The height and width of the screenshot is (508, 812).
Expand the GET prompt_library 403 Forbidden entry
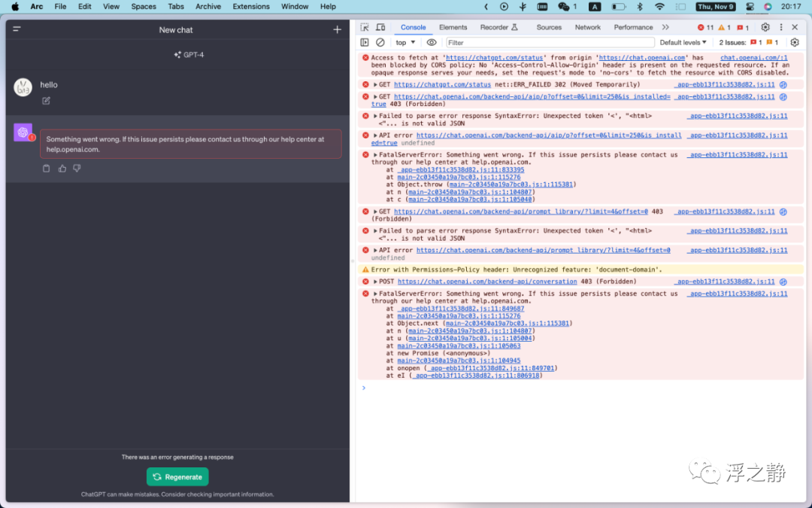pos(375,211)
